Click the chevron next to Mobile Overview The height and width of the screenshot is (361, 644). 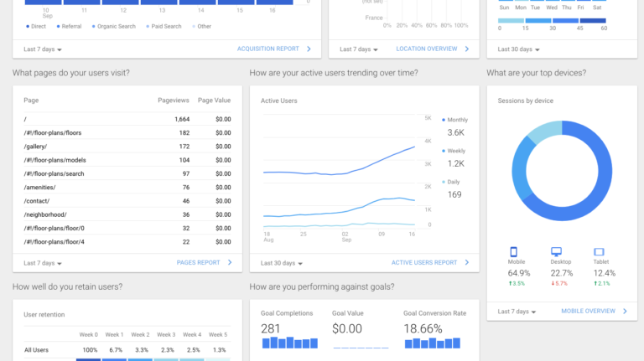[625, 312]
